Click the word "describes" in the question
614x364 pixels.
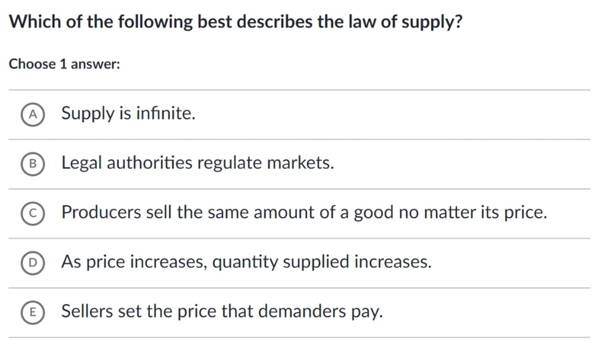(274, 22)
